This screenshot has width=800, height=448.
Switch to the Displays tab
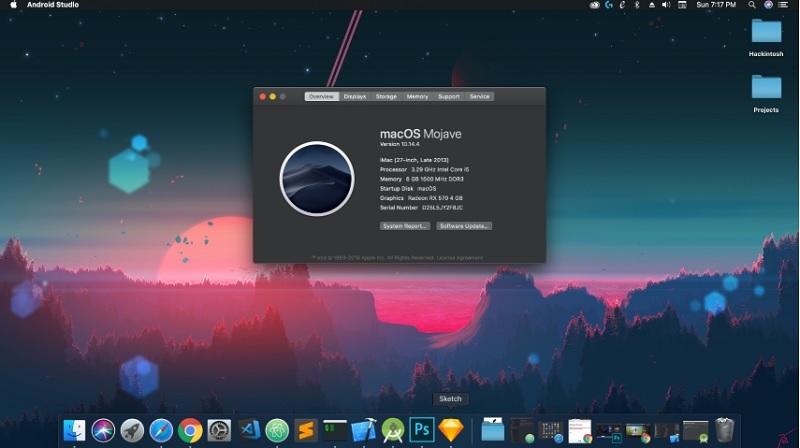coord(355,96)
